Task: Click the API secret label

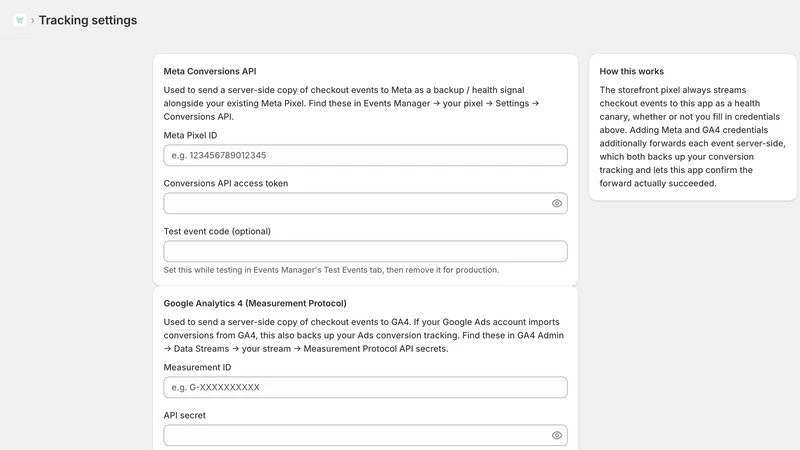Action: pos(184,415)
